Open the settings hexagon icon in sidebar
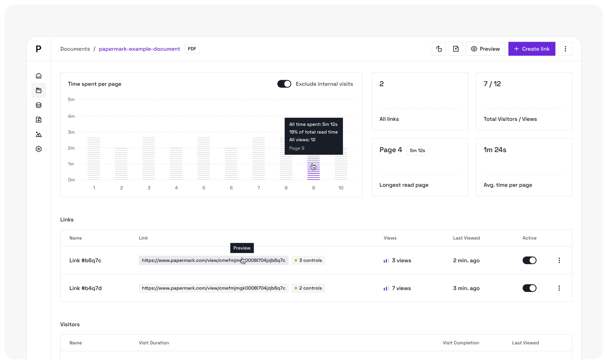 click(x=39, y=149)
